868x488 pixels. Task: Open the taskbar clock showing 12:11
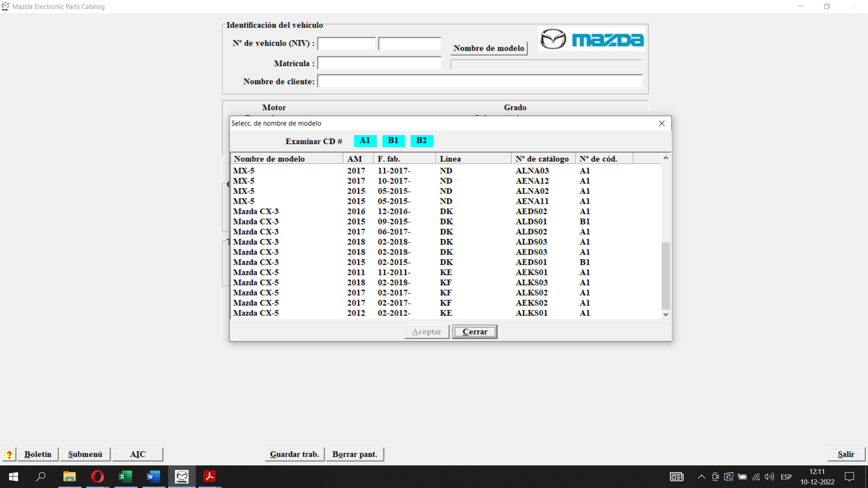pos(817,477)
